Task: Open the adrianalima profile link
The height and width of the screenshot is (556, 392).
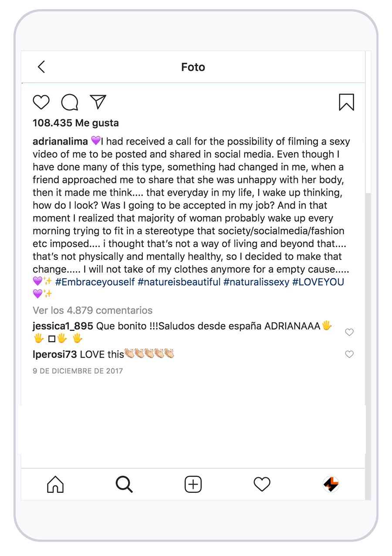Action: tap(60, 142)
